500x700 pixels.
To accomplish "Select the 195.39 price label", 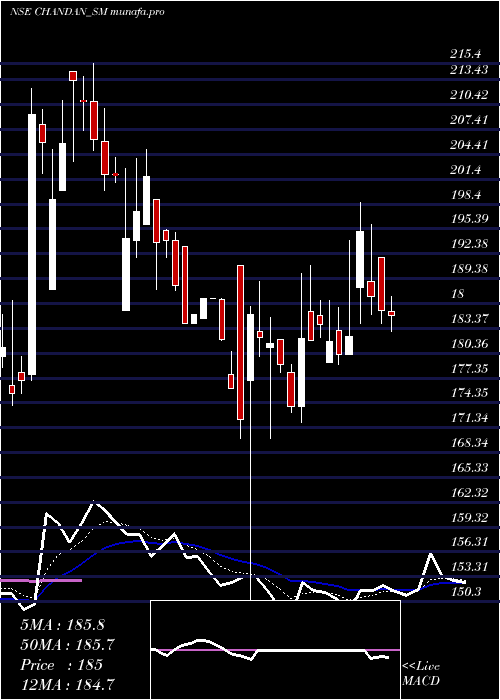I will pos(469,219).
